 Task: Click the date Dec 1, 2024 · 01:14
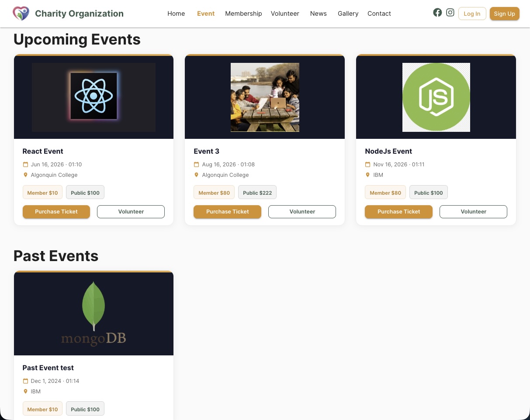point(55,381)
